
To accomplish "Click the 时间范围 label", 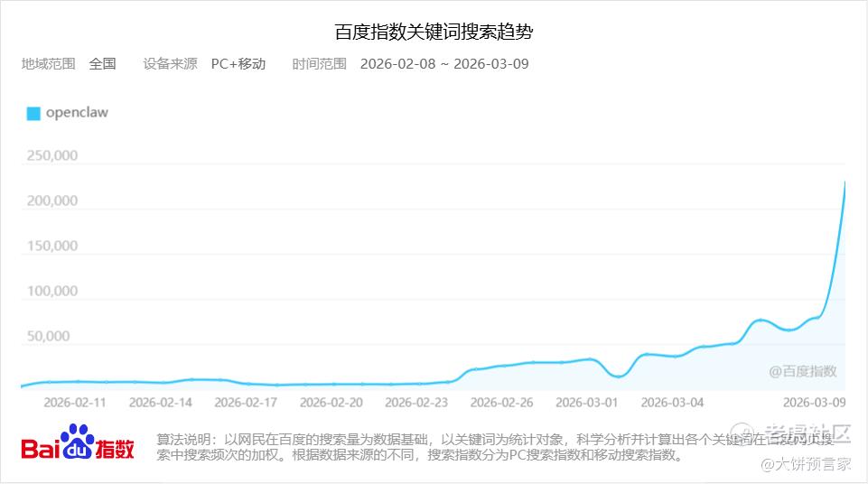I will coord(320,63).
